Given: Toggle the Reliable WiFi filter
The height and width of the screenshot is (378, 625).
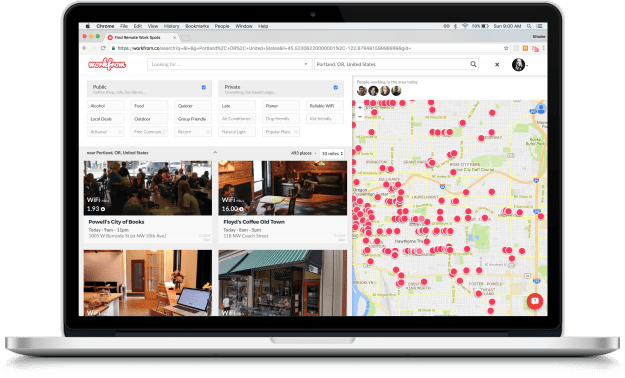Looking at the screenshot, I should [x=324, y=106].
